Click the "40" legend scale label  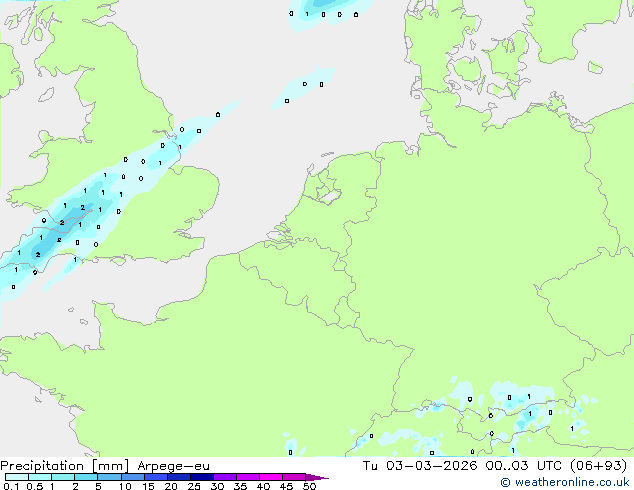click(263, 486)
